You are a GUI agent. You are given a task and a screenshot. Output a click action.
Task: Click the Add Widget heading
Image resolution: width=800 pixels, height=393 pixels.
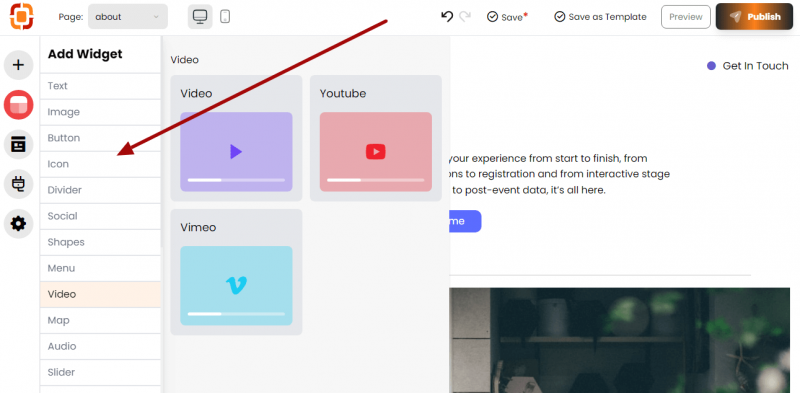[x=85, y=54]
